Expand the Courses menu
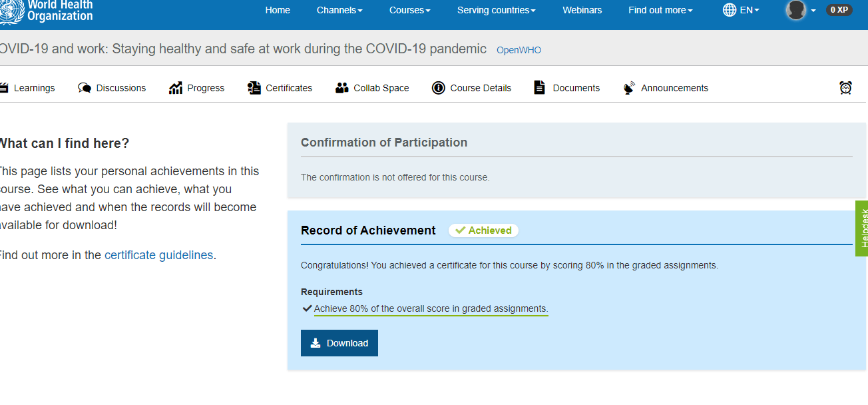868x405 pixels. pyautogui.click(x=409, y=10)
